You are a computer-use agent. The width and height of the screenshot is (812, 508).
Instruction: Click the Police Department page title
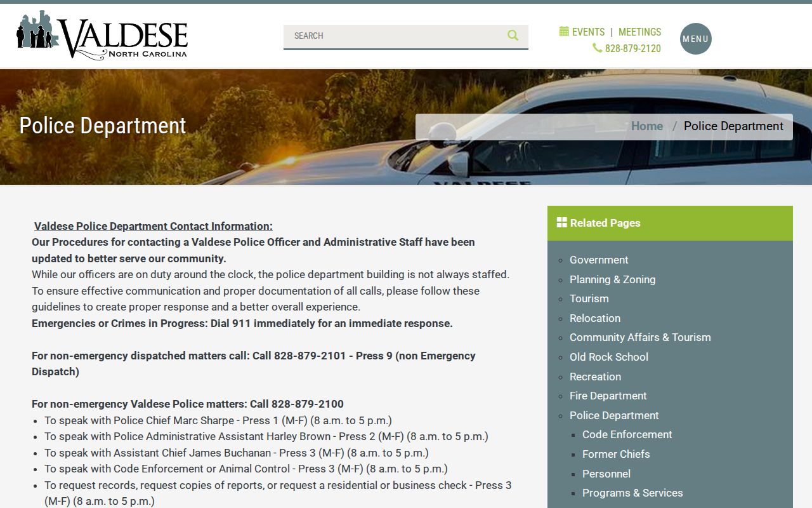103,126
